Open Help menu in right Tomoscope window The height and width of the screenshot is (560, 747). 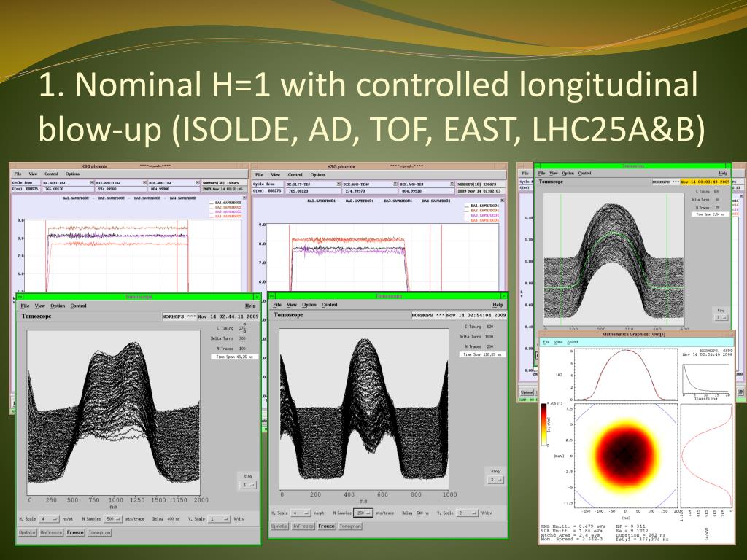pyautogui.click(x=723, y=174)
